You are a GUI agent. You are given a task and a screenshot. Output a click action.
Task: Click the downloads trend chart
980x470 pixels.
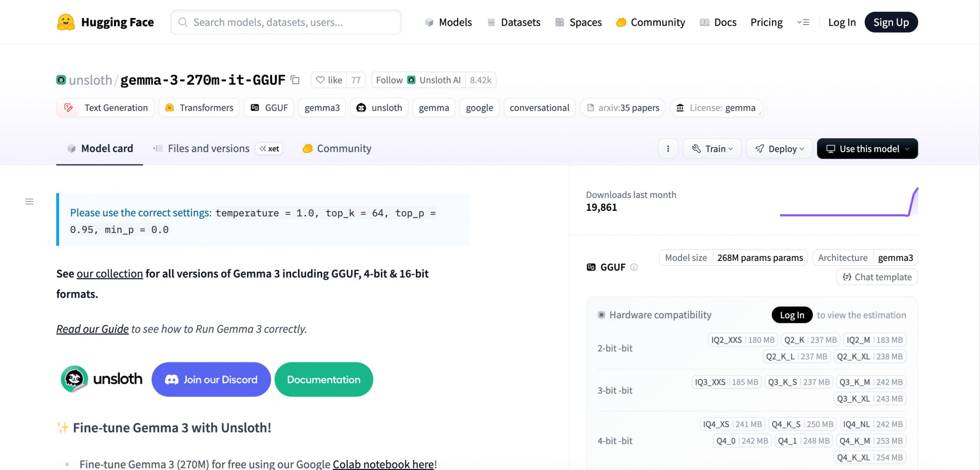coord(849,202)
